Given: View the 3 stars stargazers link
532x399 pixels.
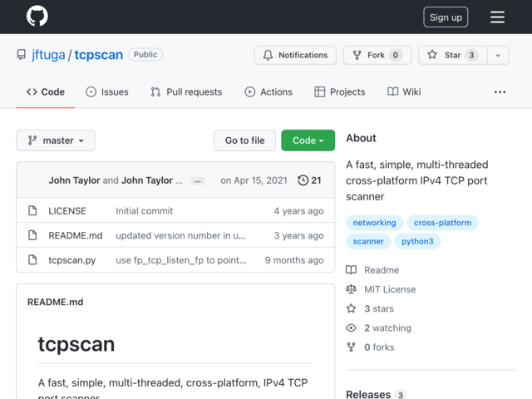Looking at the screenshot, I should pos(379,308).
